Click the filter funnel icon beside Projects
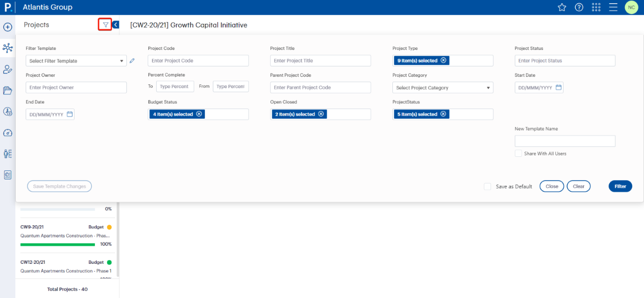The height and width of the screenshot is (298, 644). 105,25
